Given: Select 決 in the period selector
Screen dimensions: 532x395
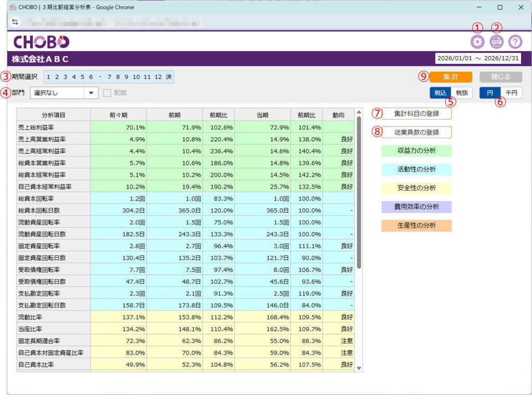Looking at the screenshot, I should [x=168, y=77].
